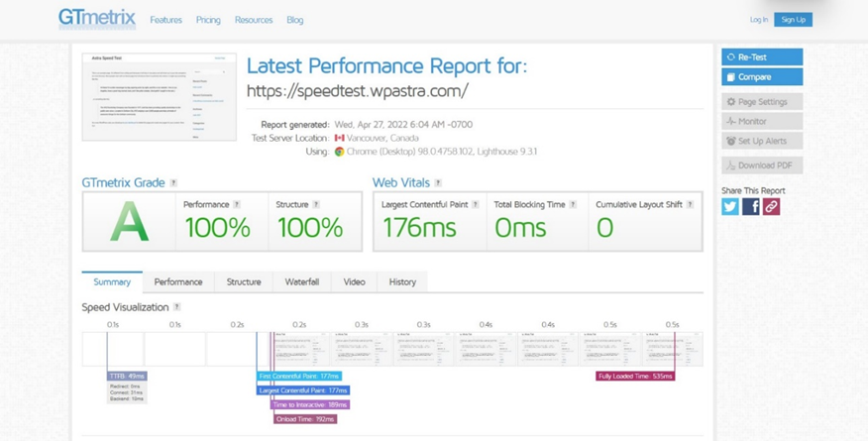
Task: Click Set Up Alerts button
Action: click(x=762, y=141)
